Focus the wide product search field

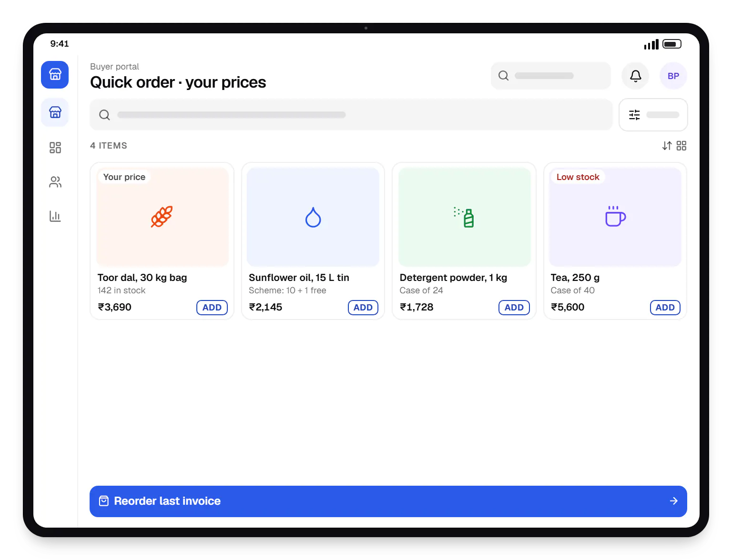[x=351, y=115]
